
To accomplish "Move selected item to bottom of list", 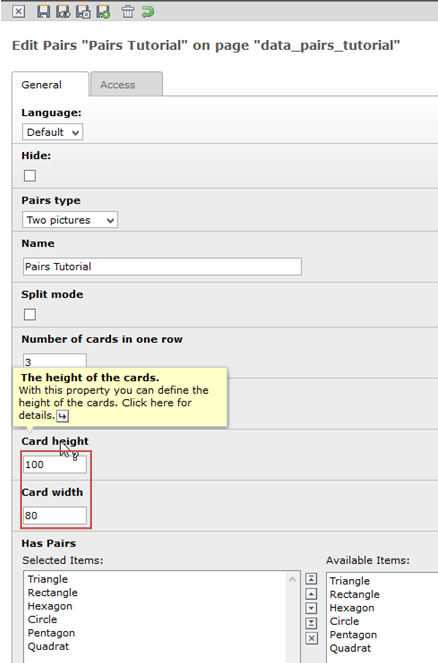I will (311, 623).
